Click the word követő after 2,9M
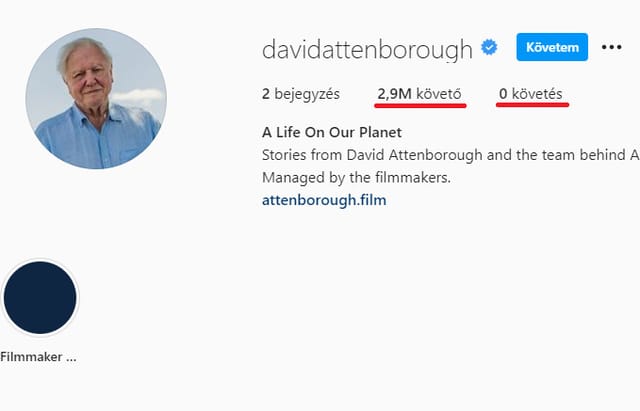Image resolution: width=640 pixels, height=411 pixels. click(x=439, y=94)
